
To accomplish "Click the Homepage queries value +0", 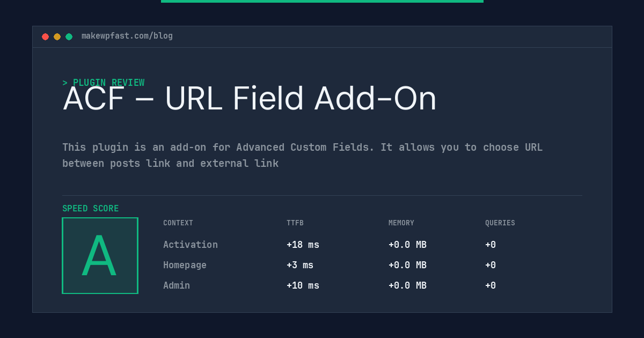I will pyautogui.click(x=491, y=265).
